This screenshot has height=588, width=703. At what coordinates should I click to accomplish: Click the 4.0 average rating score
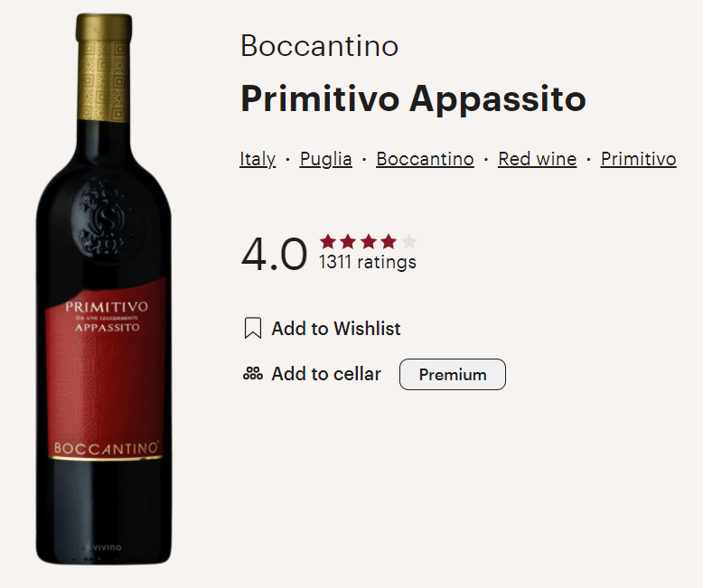(274, 255)
